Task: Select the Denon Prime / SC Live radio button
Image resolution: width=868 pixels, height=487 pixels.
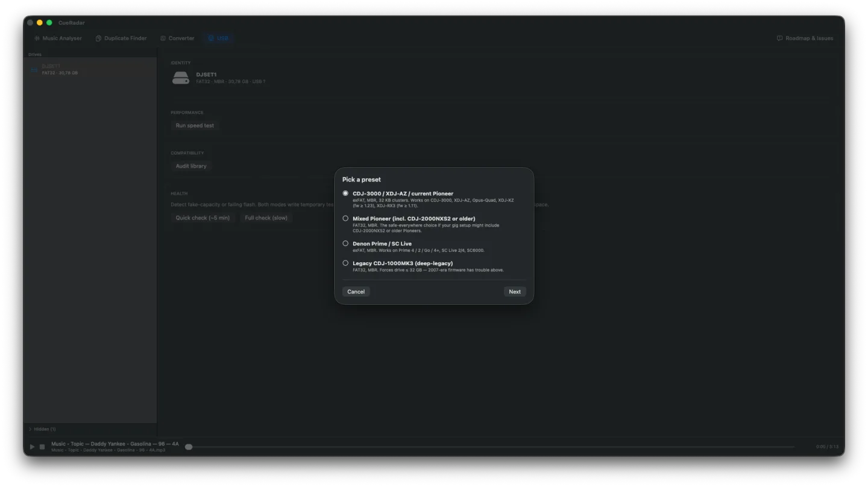Action: coord(345,243)
